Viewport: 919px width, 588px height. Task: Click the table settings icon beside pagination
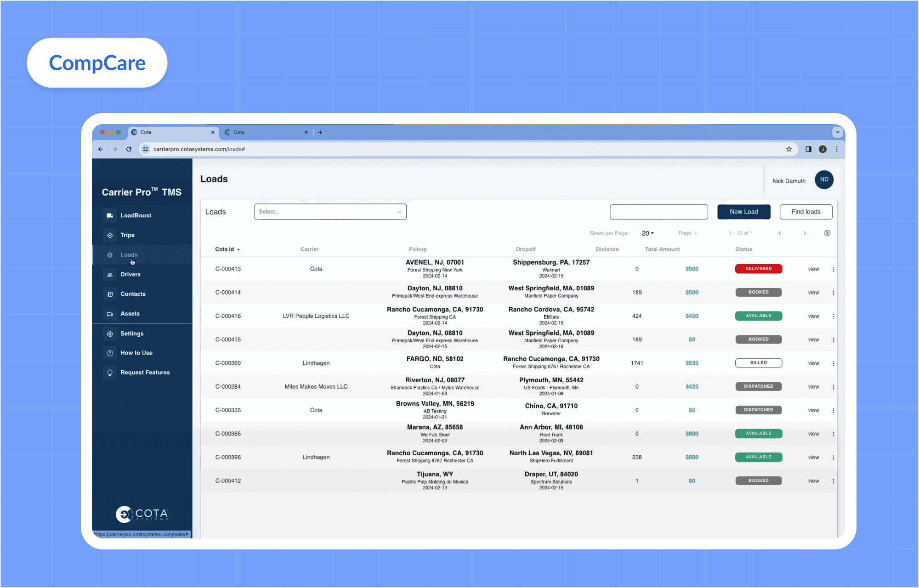pos(827,233)
